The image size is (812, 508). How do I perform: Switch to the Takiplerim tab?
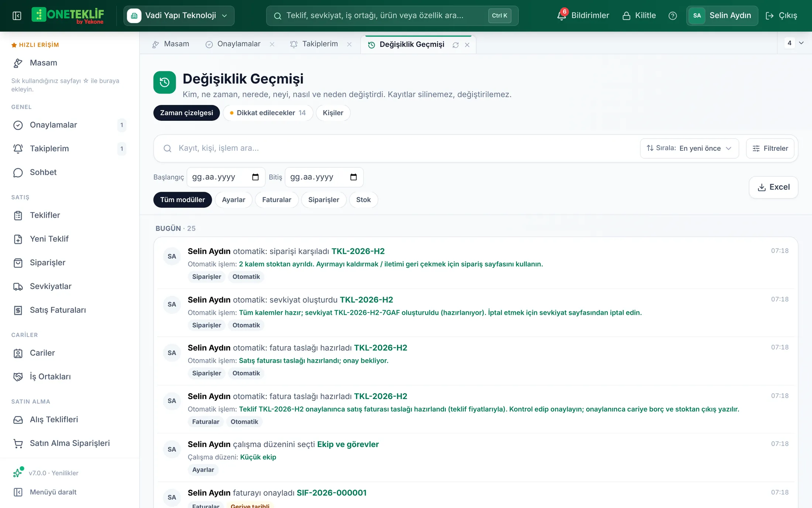pyautogui.click(x=315, y=44)
